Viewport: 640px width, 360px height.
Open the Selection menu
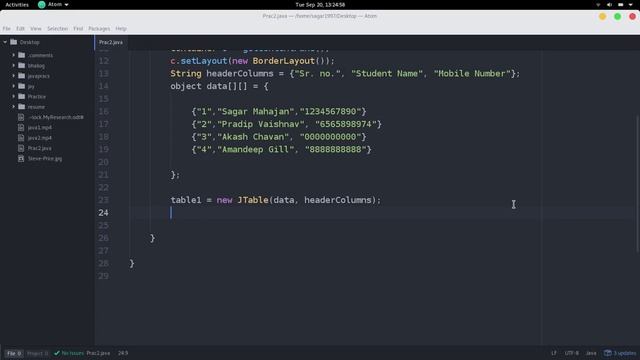58,29
